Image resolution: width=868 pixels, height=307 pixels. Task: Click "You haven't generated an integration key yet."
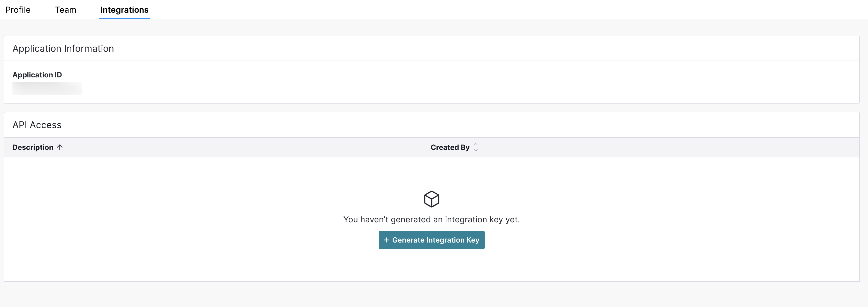tap(431, 220)
